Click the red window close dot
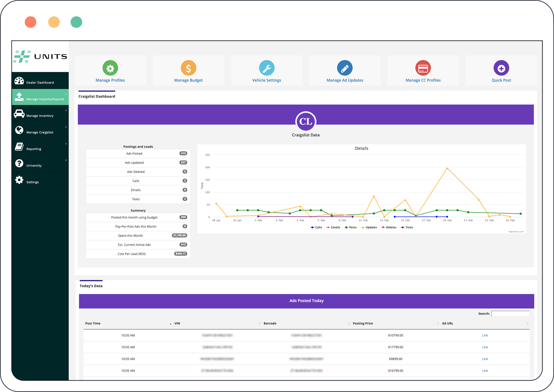This screenshot has width=554, height=392. tap(31, 22)
